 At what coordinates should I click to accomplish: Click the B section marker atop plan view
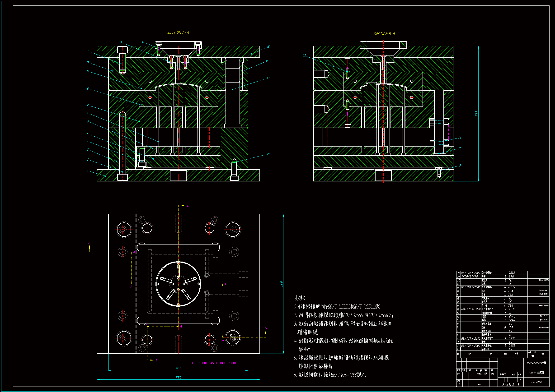coord(188,205)
